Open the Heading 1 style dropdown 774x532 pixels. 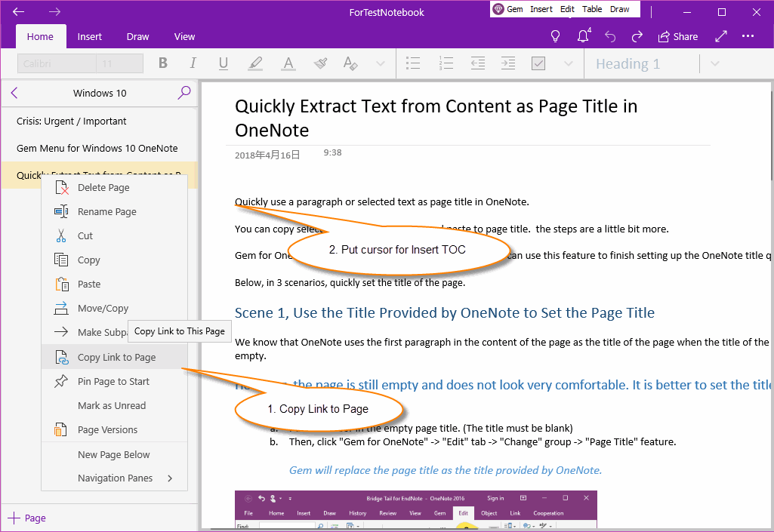[x=714, y=63]
